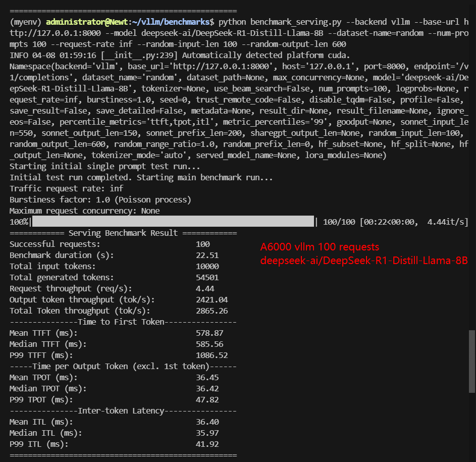
Task: Click the 'Output token throughput (tok/s):' label
Action: [82, 300]
